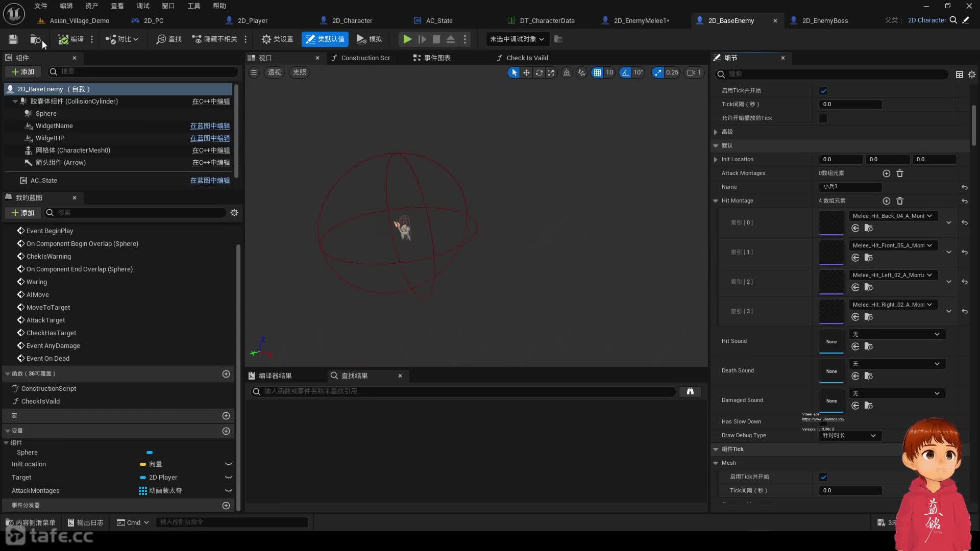Open the 对比 diff dropdown
The height and width of the screenshot is (551, 980).
[121, 39]
